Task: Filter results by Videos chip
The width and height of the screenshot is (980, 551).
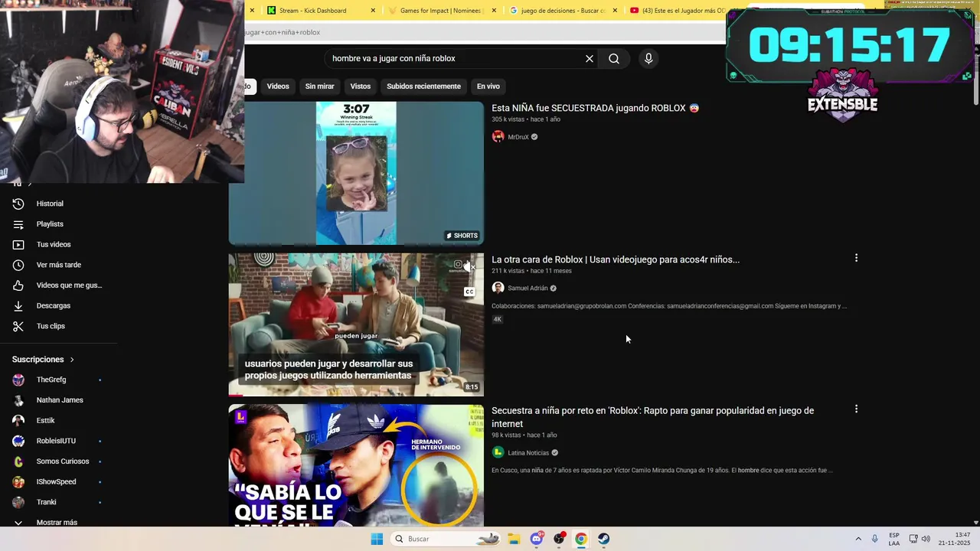Action: pyautogui.click(x=278, y=86)
